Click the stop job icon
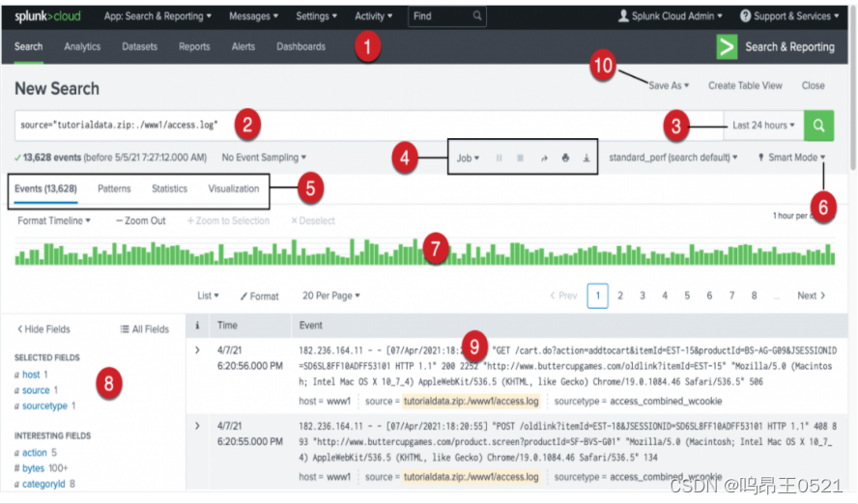This screenshot has width=858, height=504. click(x=521, y=158)
